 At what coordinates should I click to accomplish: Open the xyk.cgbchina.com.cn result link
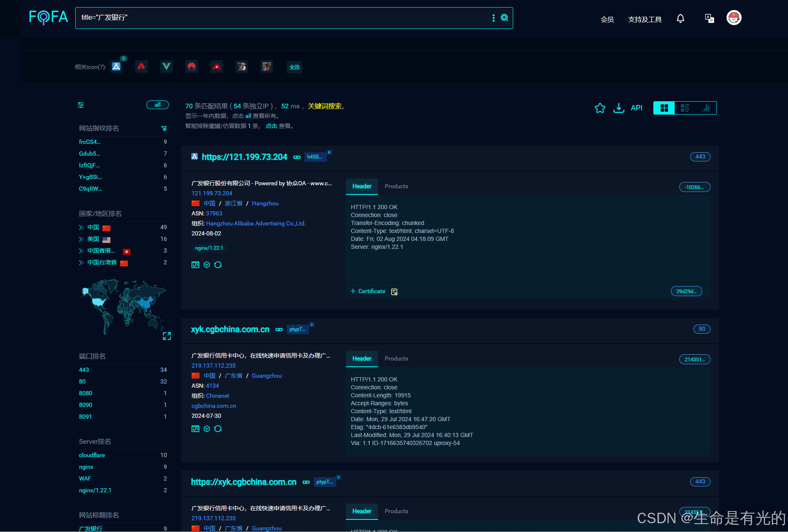230,330
